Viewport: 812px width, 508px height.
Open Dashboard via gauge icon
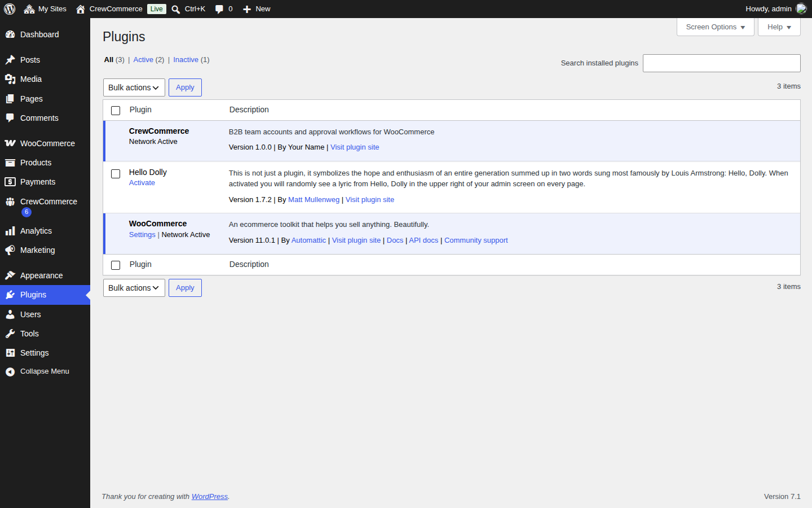[10, 34]
